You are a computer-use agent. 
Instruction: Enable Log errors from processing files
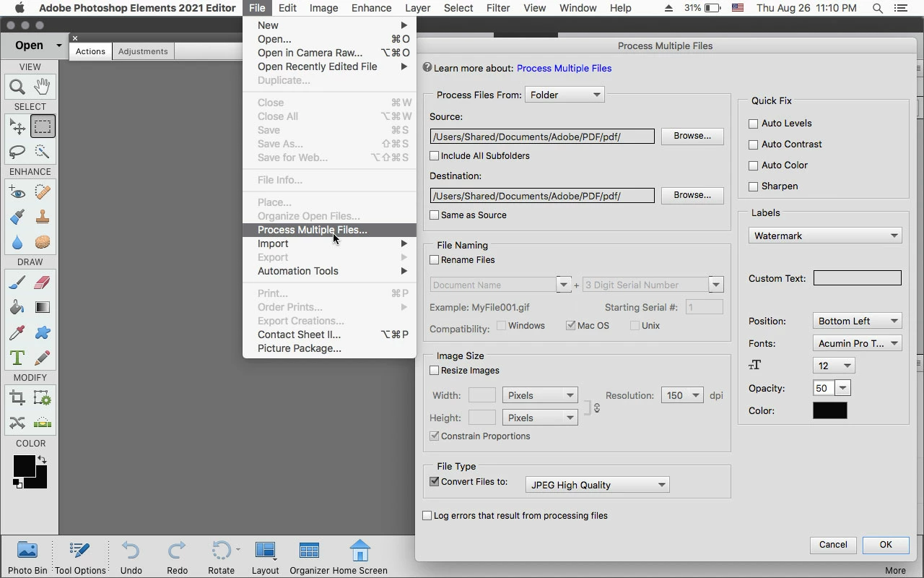pos(427,515)
